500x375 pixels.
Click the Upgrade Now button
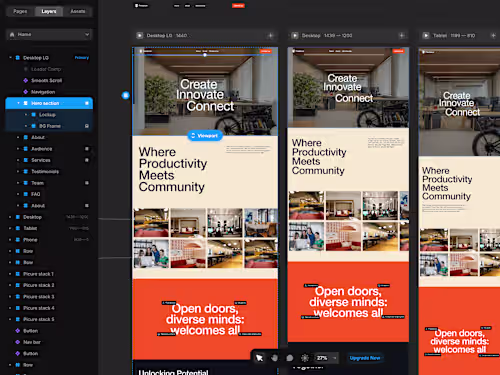(x=365, y=358)
